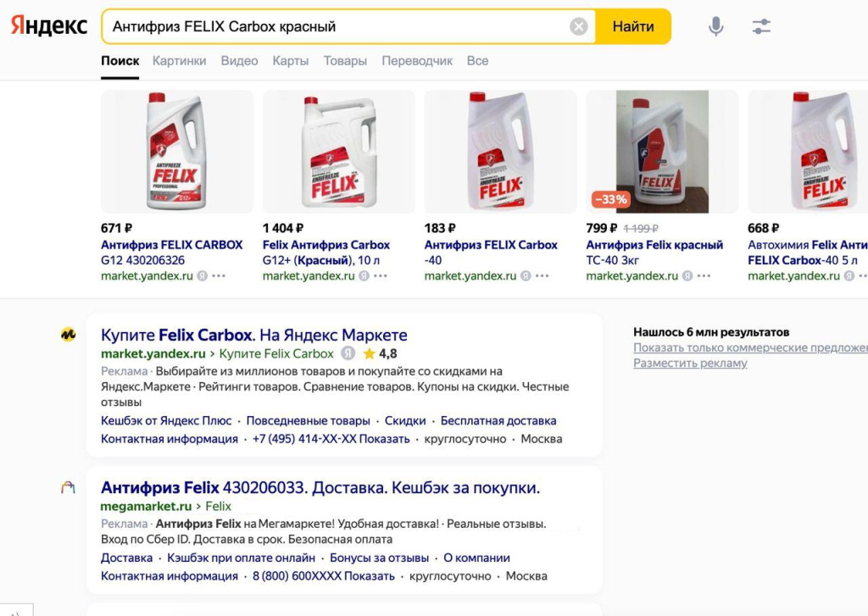Clear the search field with the X icon
868x616 pixels.
[579, 27]
